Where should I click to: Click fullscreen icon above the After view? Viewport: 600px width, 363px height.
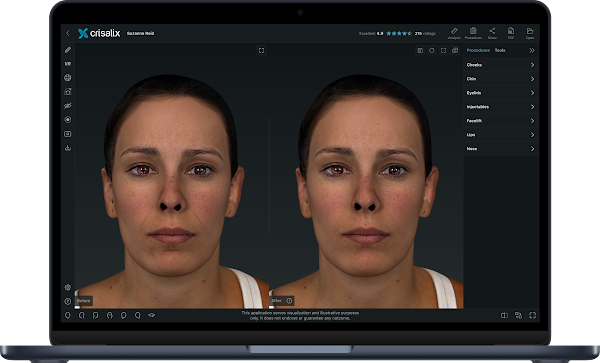point(443,50)
